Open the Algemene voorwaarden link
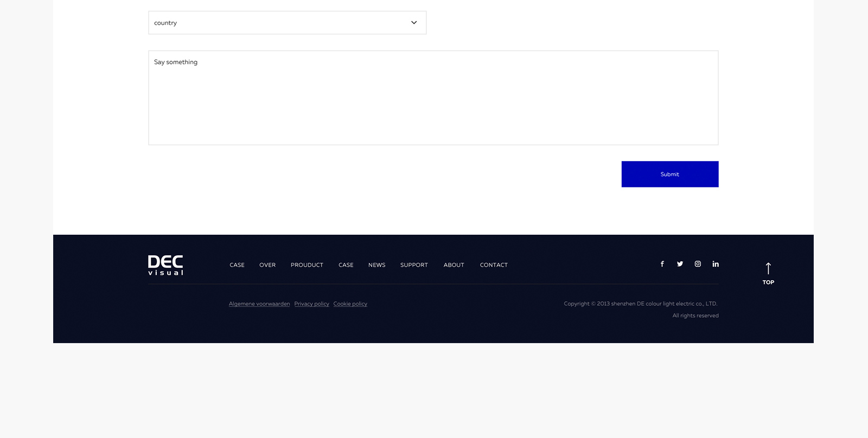868x438 pixels. [x=259, y=304]
